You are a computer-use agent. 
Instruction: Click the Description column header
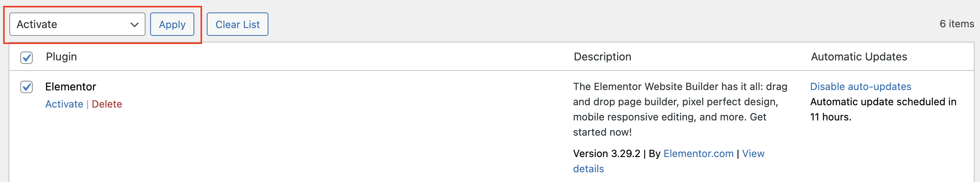coord(602,57)
